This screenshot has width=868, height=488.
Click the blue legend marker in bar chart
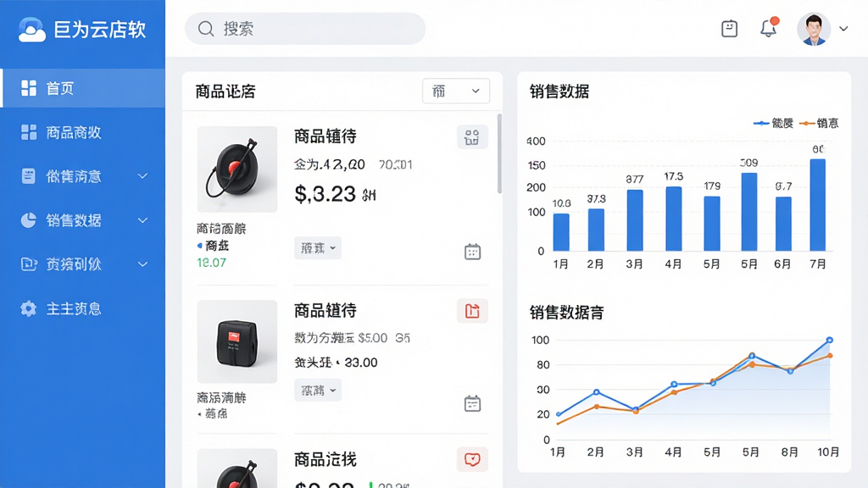coord(762,123)
